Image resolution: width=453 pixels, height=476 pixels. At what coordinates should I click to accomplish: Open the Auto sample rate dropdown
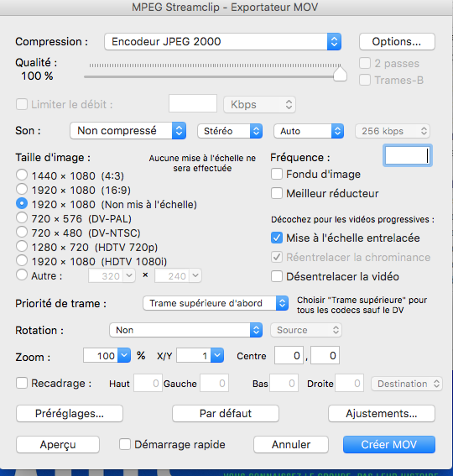click(x=309, y=131)
